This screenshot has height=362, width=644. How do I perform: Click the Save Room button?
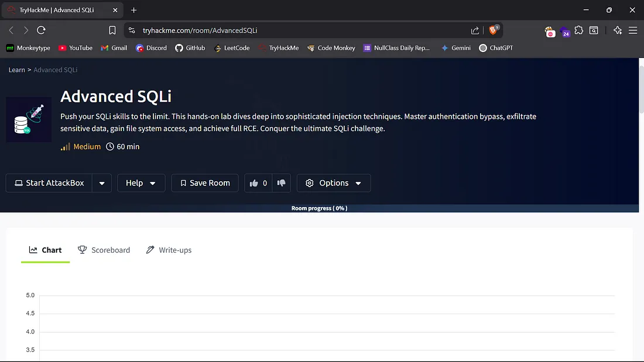click(x=204, y=182)
